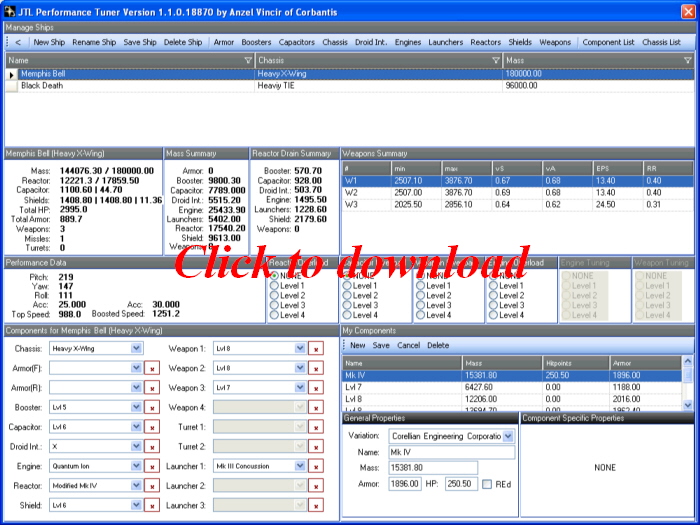The width and height of the screenshot is (700, 525).
Task: Choose Level 1 in the third overload group
Action: [420, 286]
